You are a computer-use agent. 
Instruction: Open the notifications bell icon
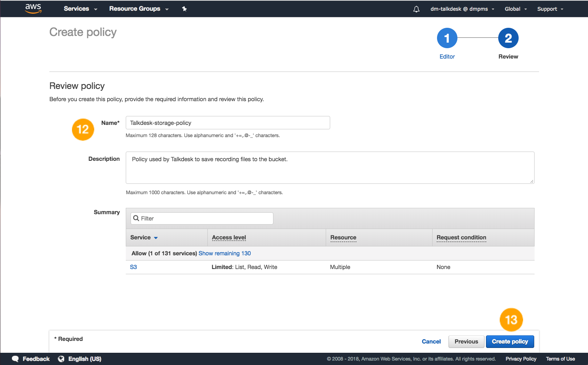(416, 9)
